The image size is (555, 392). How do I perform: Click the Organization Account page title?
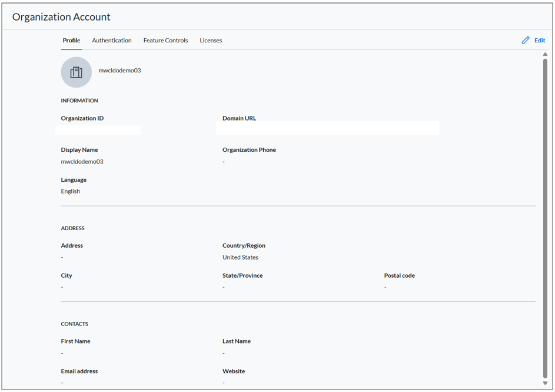point(61,17)
